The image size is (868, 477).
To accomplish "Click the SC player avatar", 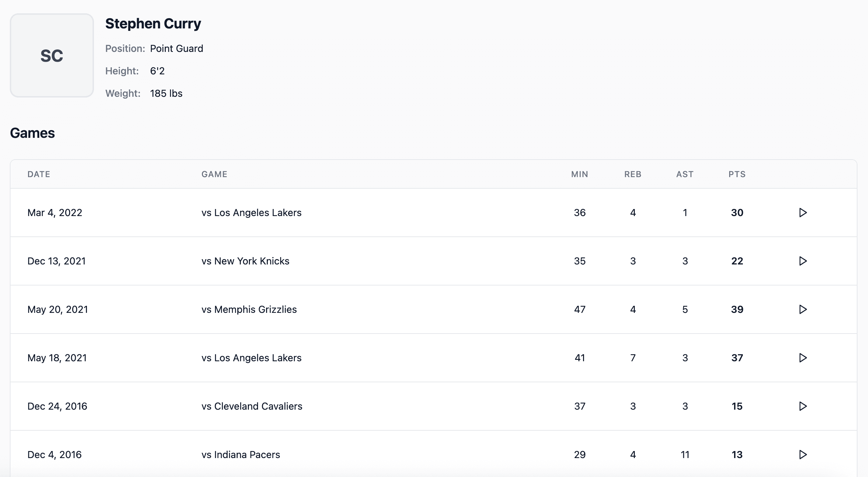I will coord(52,55).
